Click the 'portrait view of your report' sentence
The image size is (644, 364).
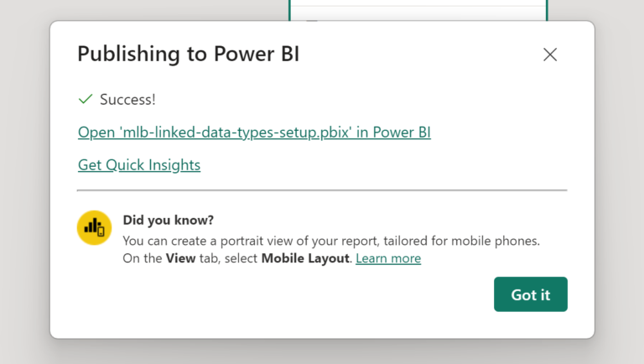coord(331,241)
